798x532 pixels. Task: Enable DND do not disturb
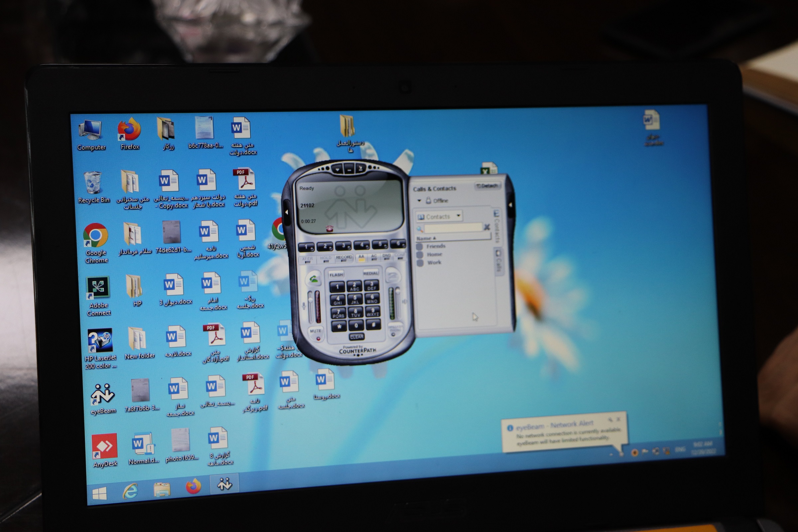pos(386,257)
